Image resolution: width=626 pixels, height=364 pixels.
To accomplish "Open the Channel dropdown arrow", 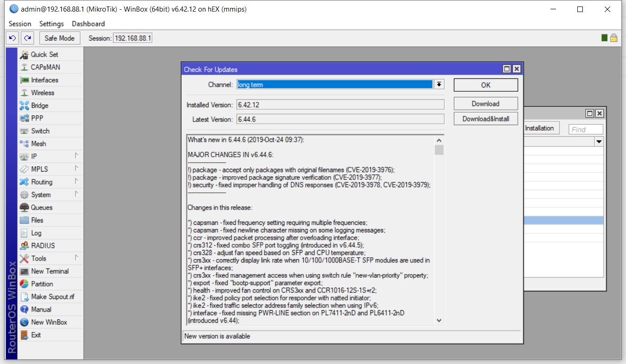I will click(x=439, y=84).
